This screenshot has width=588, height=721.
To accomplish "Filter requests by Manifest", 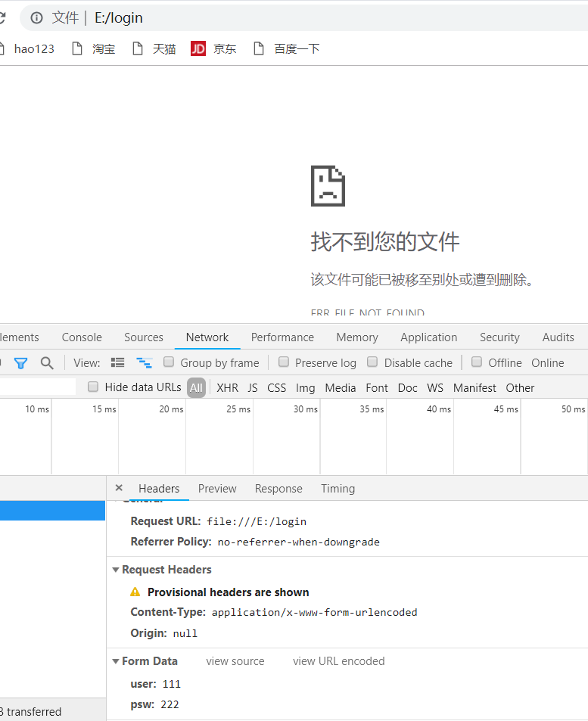I will click(x=474, y=387).
